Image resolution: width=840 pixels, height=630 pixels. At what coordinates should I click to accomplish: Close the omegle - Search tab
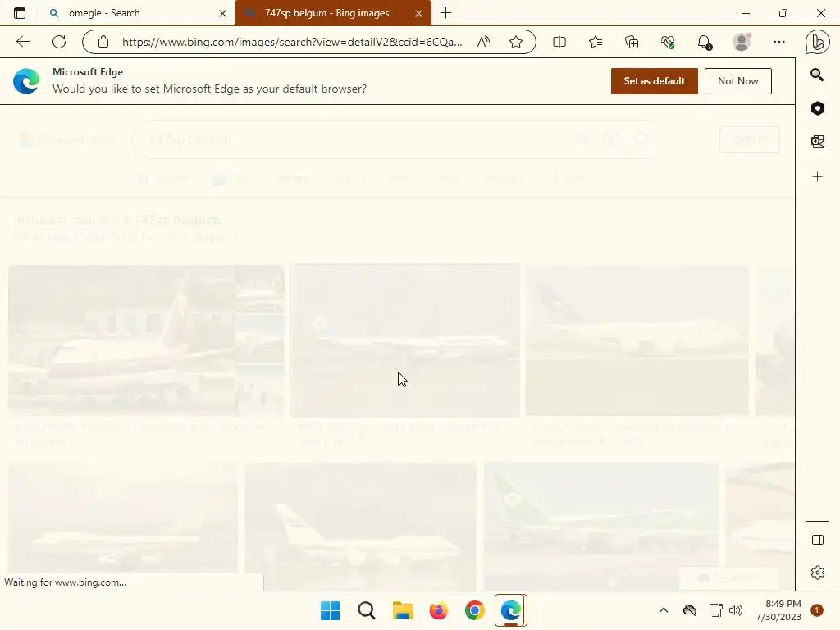(x=223, y=13)
